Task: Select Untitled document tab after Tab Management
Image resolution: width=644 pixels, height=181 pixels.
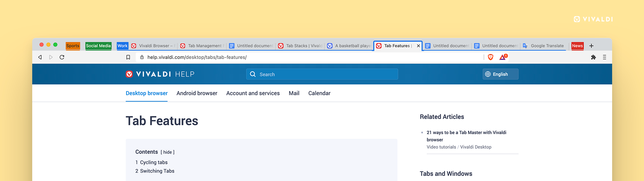Action: [x=251, y=46]
